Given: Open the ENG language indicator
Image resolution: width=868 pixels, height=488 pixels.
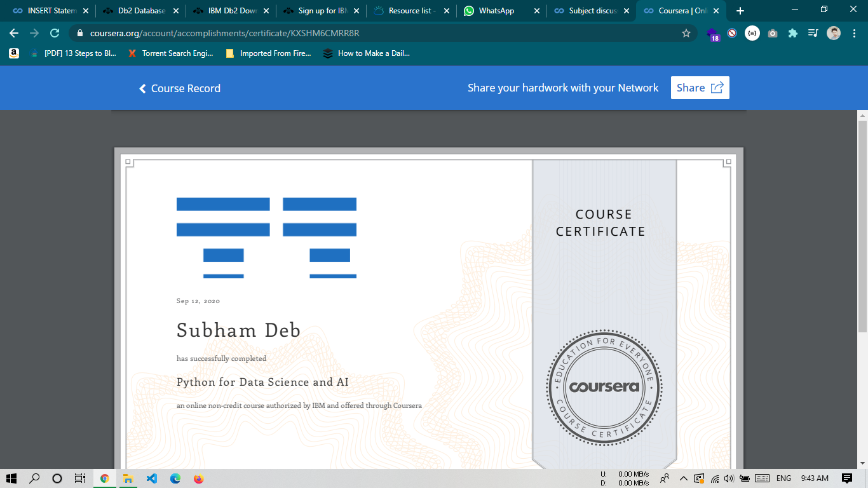Looking at the screenshot, I should click(x=784, y=478).
